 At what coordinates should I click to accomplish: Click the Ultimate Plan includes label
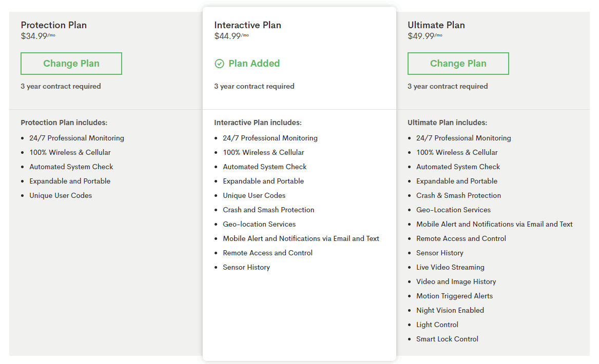447,123
